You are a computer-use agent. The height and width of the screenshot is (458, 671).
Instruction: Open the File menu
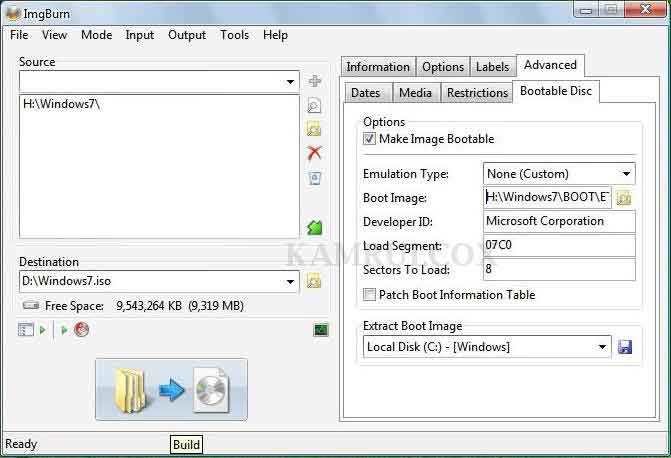coord(19,35)
